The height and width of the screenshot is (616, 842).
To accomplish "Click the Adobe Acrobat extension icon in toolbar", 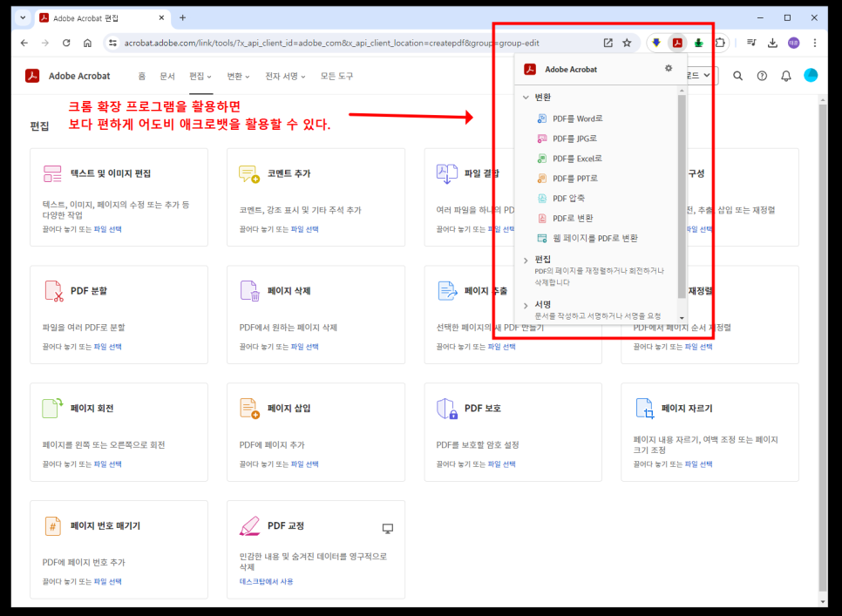I will point(677,43).
